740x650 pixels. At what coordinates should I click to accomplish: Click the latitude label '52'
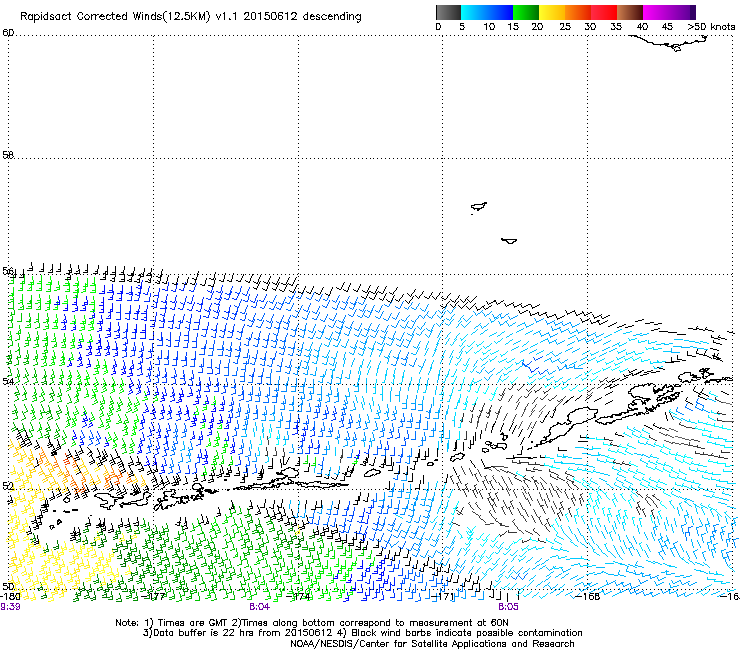[8, 486]
